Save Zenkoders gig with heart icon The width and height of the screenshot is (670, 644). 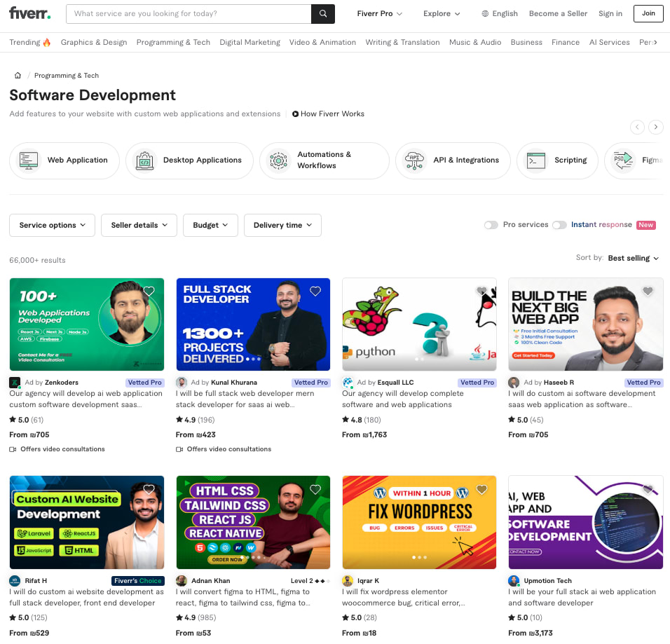click(149, 292)
